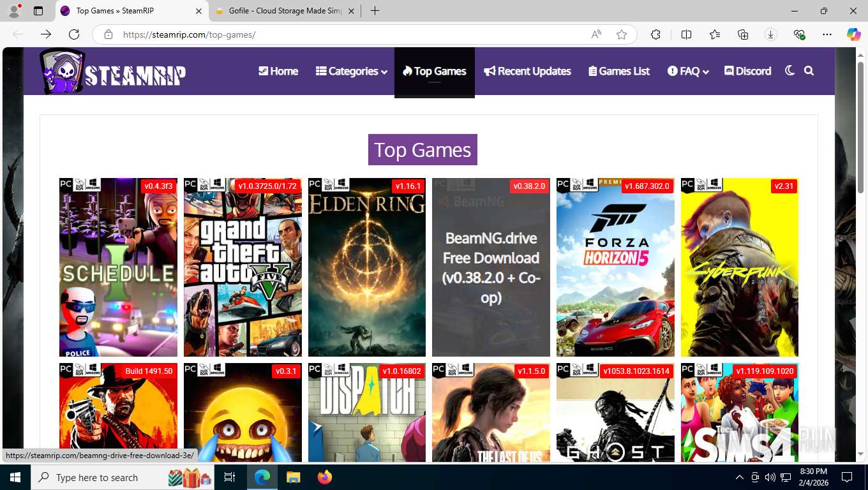Show hidden system tray icons
Image resolution: width=868 pixels, height=490 pixels.
click(x=740, y=477)
